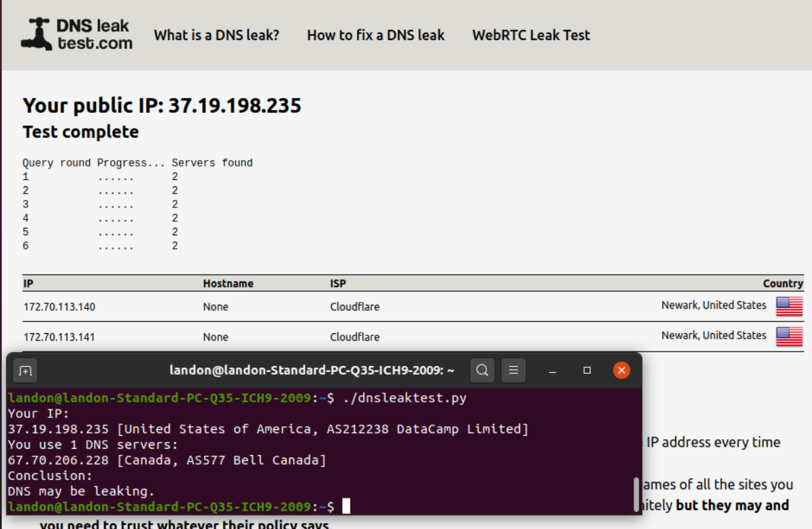Viewport: 812px width, 529px height.
Task: Click the terminal prompt cursor line
Action: [x=179, y=507]
